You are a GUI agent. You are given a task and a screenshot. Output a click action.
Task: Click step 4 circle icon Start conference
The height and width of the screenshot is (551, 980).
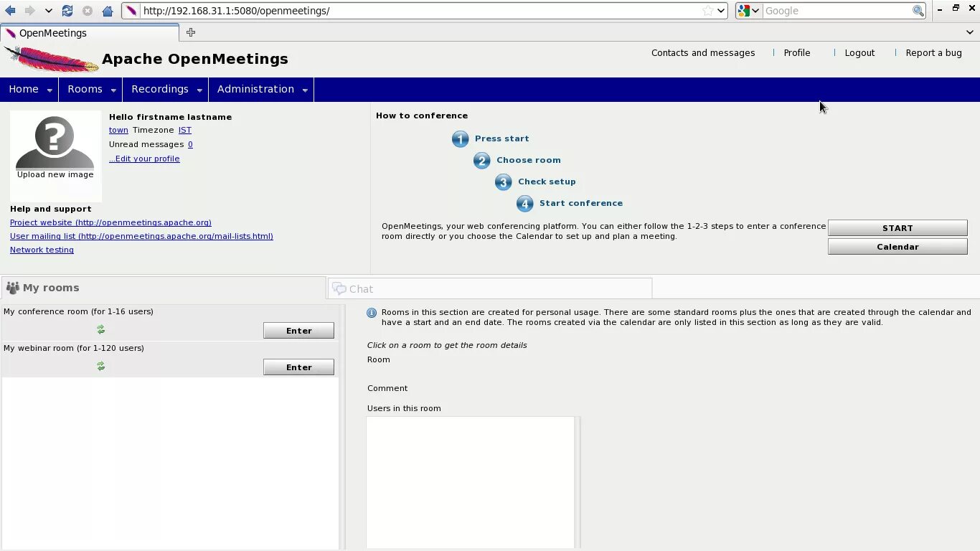point(524,204)
